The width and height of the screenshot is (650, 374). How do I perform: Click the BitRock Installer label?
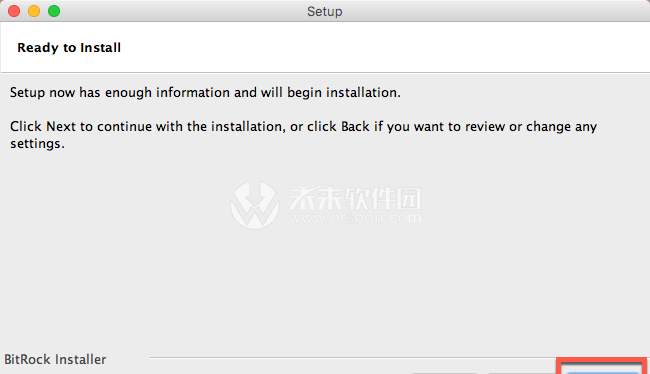[x=55, y=359]
